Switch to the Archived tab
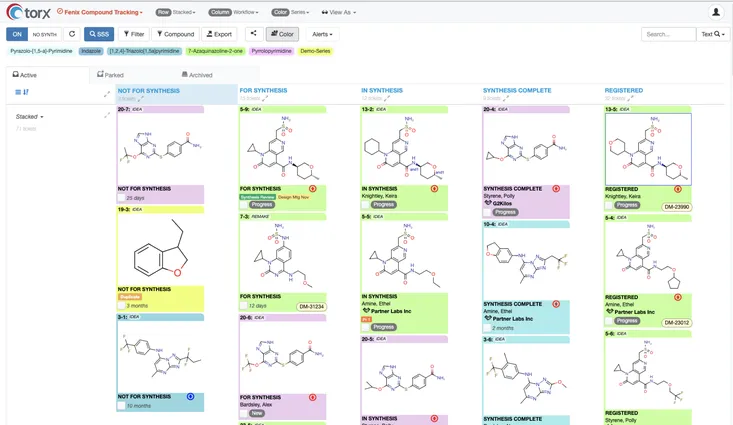 (x=197, y=75)
